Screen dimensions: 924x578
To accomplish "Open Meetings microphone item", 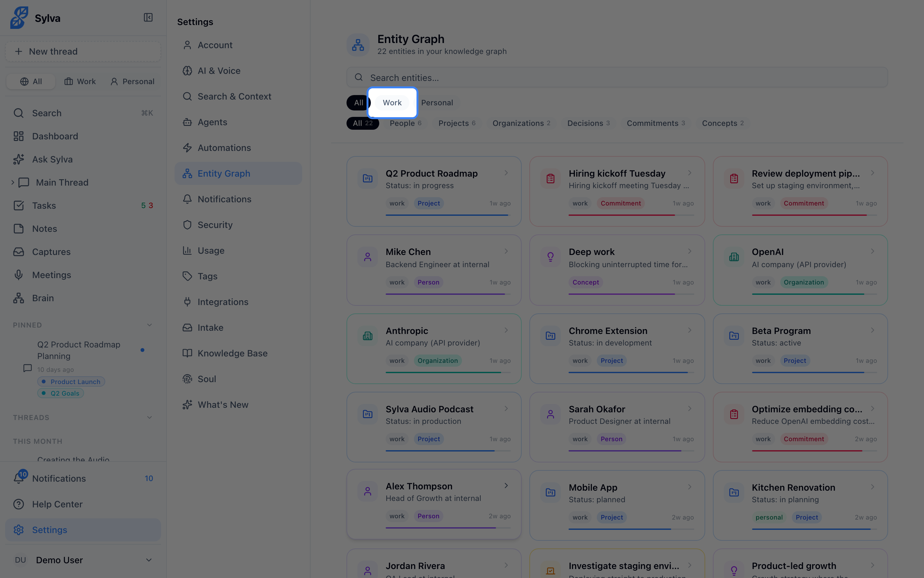I will (x=83, y=275).
